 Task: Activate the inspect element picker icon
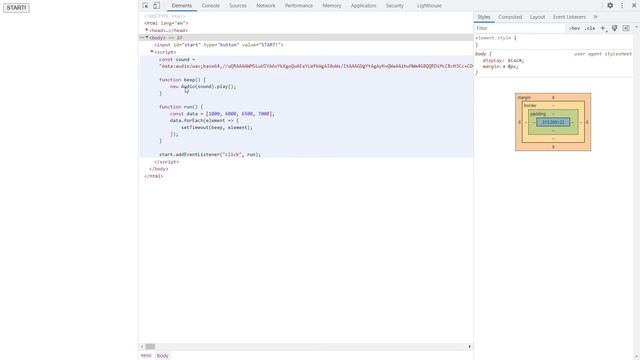coord(145,6)
